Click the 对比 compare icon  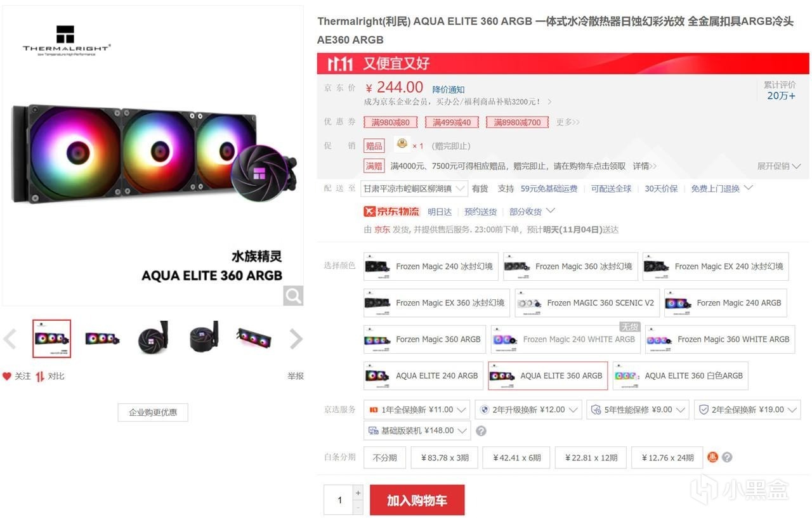pos(40,376)
